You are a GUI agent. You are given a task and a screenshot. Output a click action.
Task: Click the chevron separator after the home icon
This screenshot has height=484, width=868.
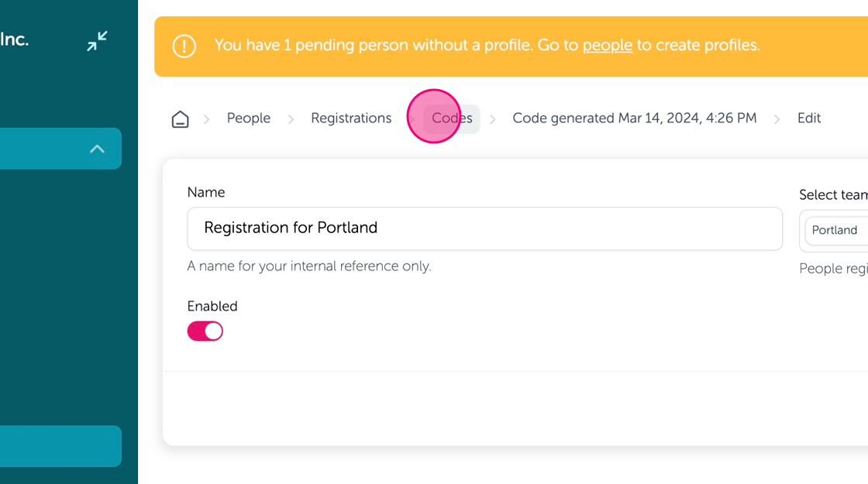click(206, 119)
